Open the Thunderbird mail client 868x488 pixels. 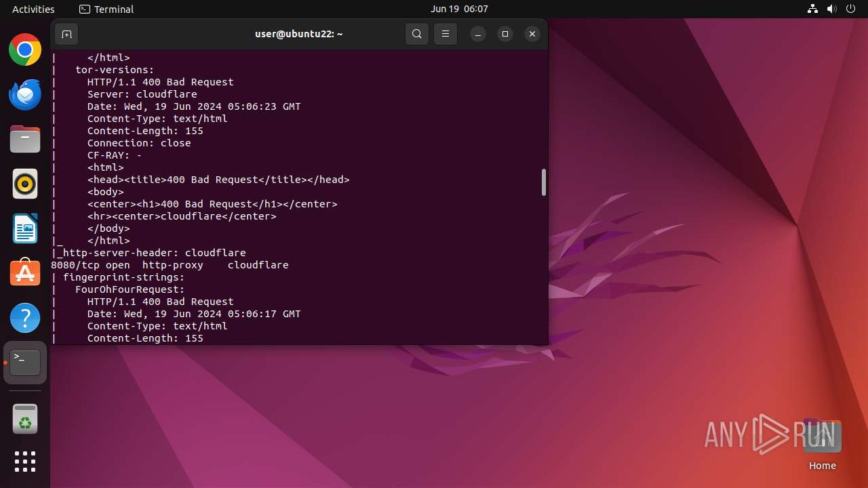coord(25,94)
